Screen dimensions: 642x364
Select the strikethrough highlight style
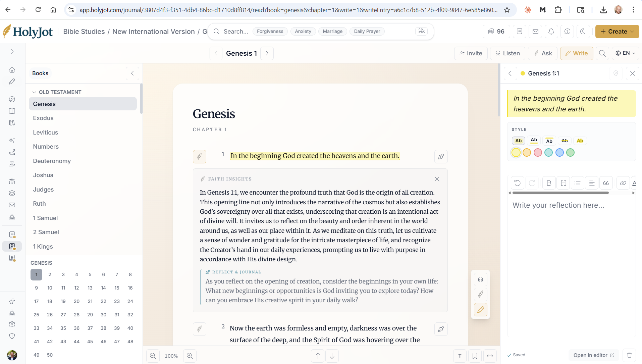click(565, 141)
